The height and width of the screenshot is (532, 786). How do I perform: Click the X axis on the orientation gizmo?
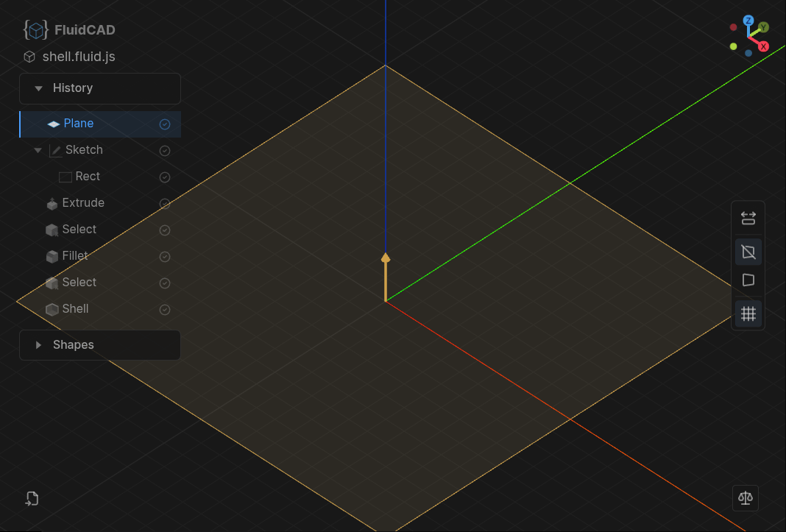763,46
